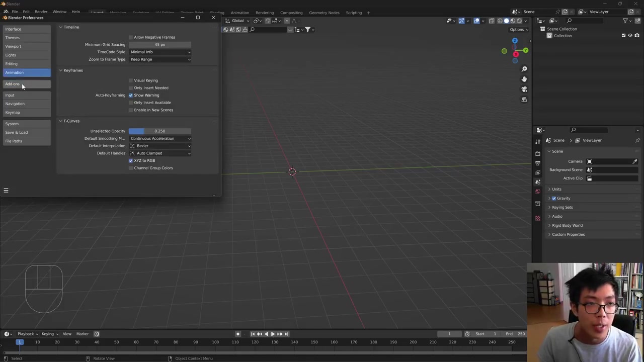
Task: Toggle the camera view icon in viewport
Action: pyautogui.click(x=524, y=89)
